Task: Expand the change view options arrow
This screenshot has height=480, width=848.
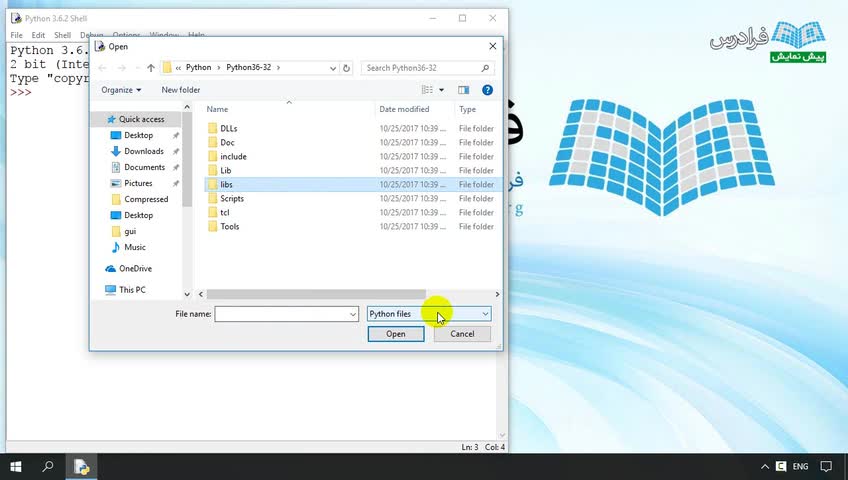Action: [441, 90]
